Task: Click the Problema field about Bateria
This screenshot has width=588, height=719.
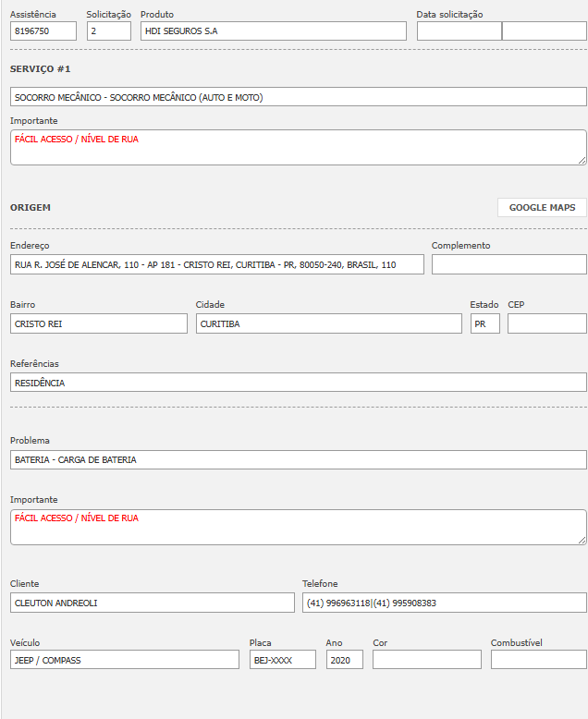Action: click(298, 459)
